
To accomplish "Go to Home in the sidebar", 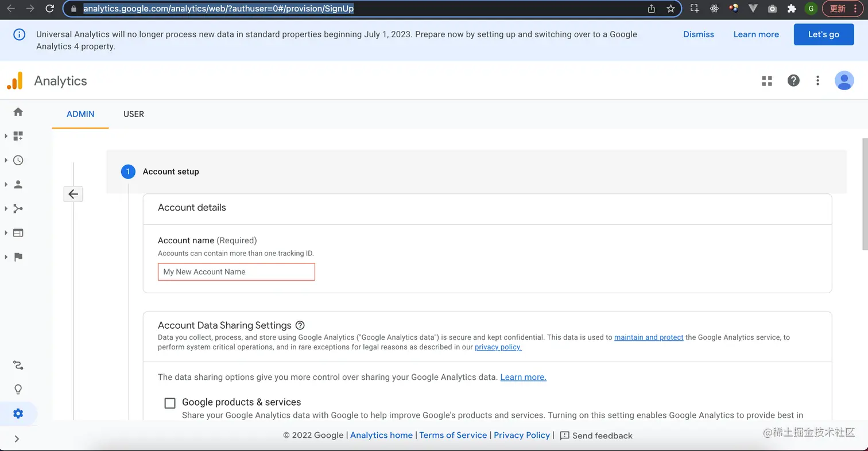I will tap(18, 112).
